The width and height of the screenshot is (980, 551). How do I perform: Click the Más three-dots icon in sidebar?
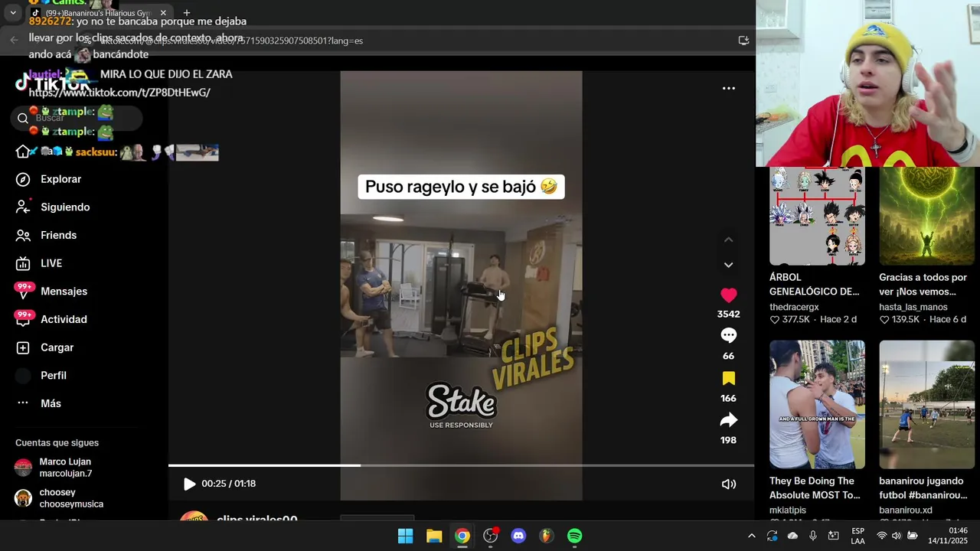tap(23, 403)
